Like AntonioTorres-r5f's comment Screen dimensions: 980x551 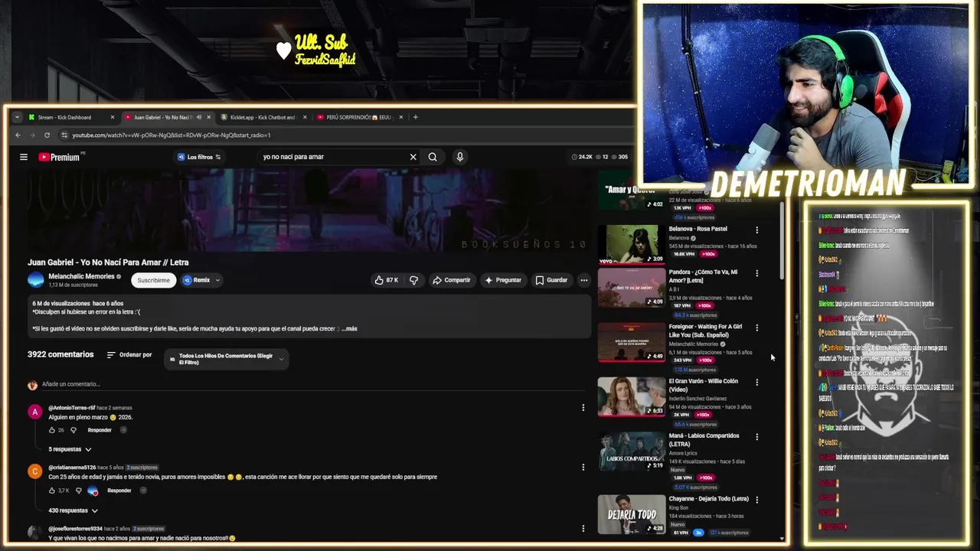pyautogui.click(x=52, y=430)
